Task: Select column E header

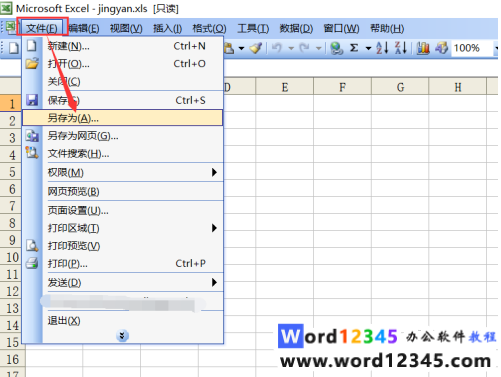Action: (x=285, y=87)
